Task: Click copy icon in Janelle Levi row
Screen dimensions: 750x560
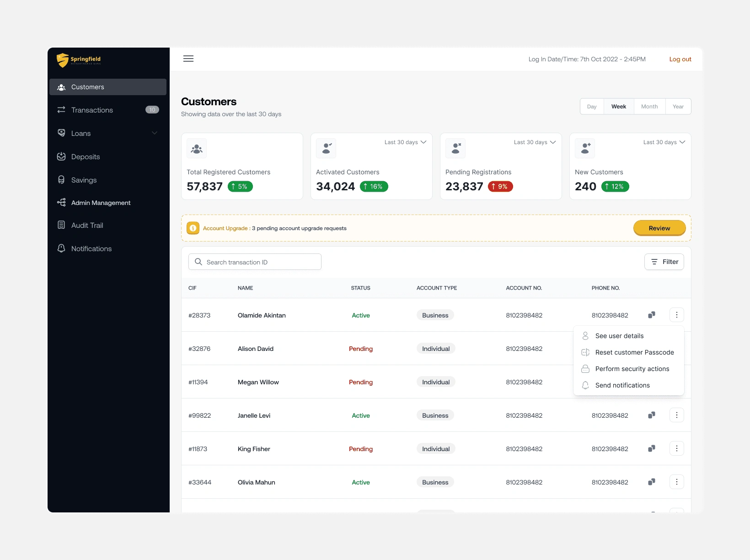Action: pos(652,415)
